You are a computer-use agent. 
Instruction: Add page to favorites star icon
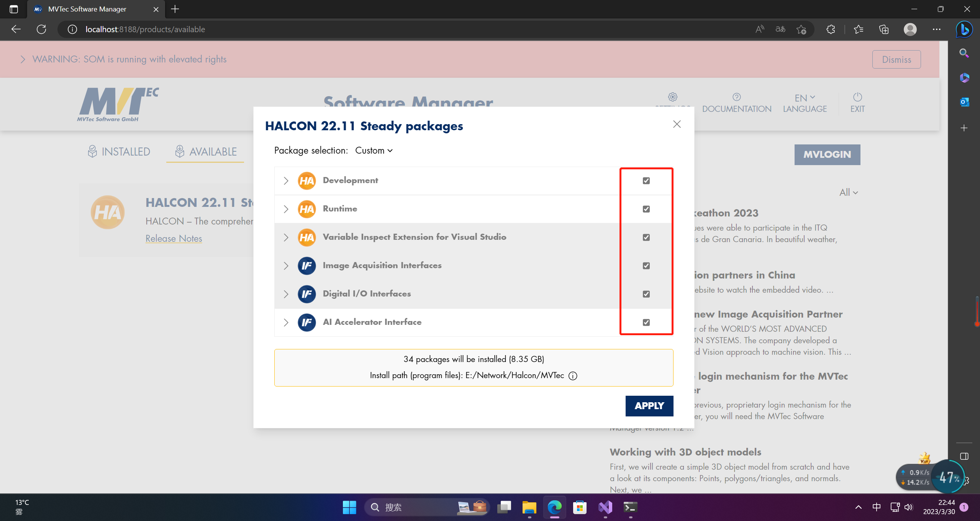(801, 29)
